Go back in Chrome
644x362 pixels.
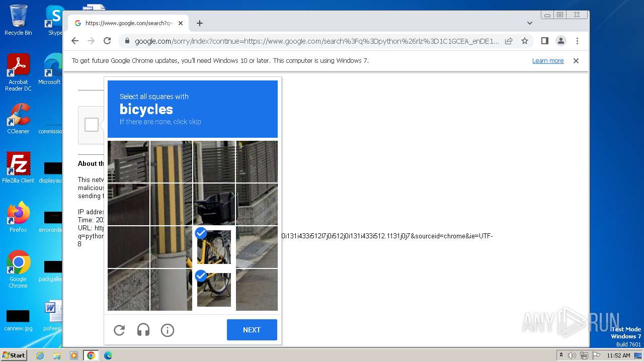pos(75,41)
